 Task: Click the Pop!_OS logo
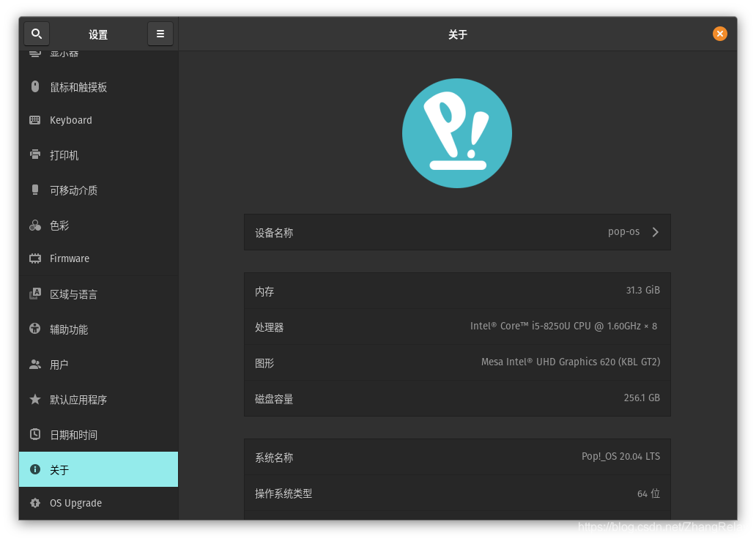pyautogui.click(x=457, y=133)
